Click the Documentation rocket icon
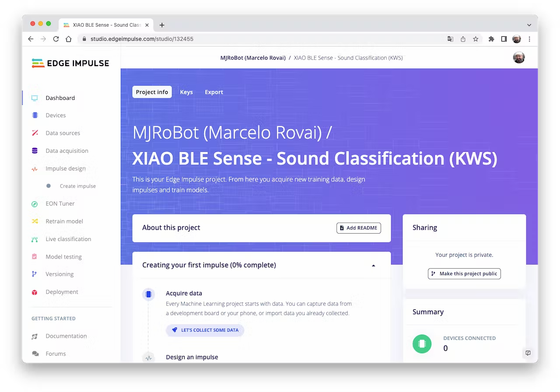The height and width of the screenshot is (392, 560). click(35, 336)
